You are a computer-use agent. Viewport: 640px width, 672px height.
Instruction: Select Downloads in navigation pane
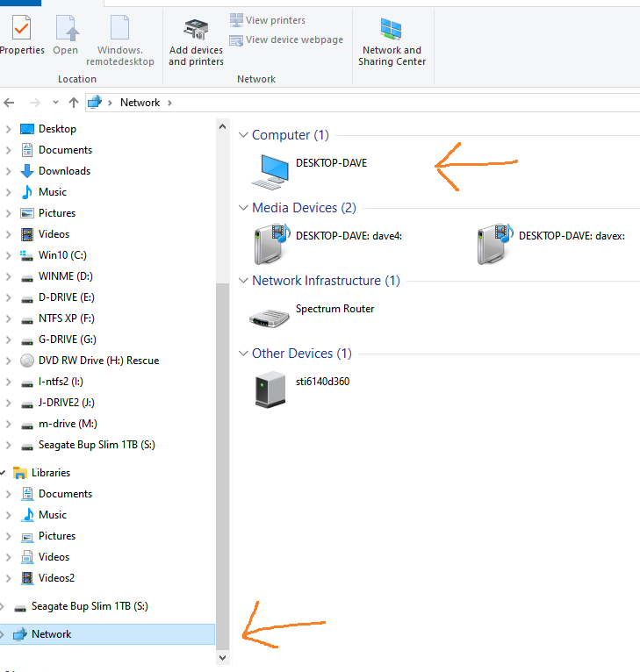pyautogui.click(x=64, y=171)
